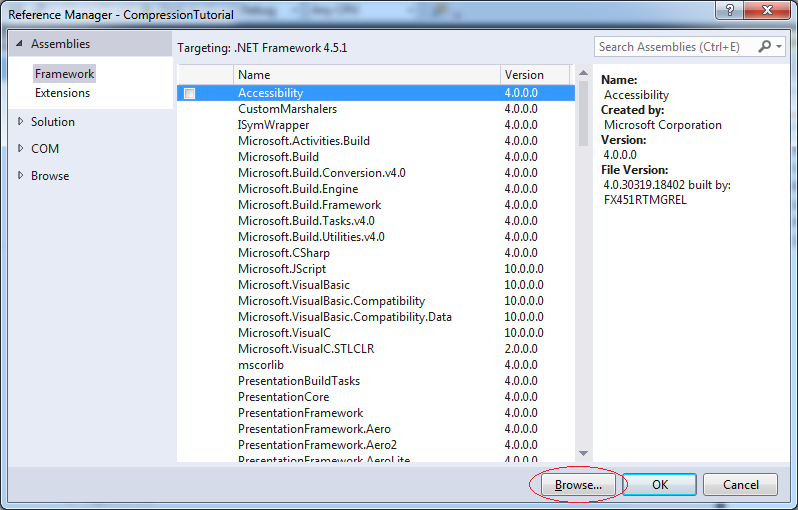Open the search options dropdown arrow
The width and height of the screenshot is (798, 510).
tap(779, 47)
